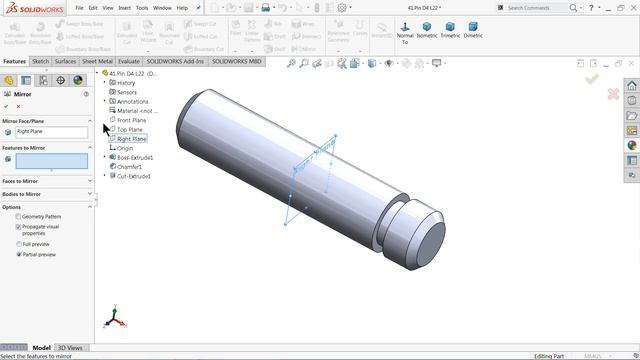The width and height of the screenshot is (640, 360).
Task: Open SOLIDWORKS Resources home icon in task pane
Action: (x=631, y=86)
